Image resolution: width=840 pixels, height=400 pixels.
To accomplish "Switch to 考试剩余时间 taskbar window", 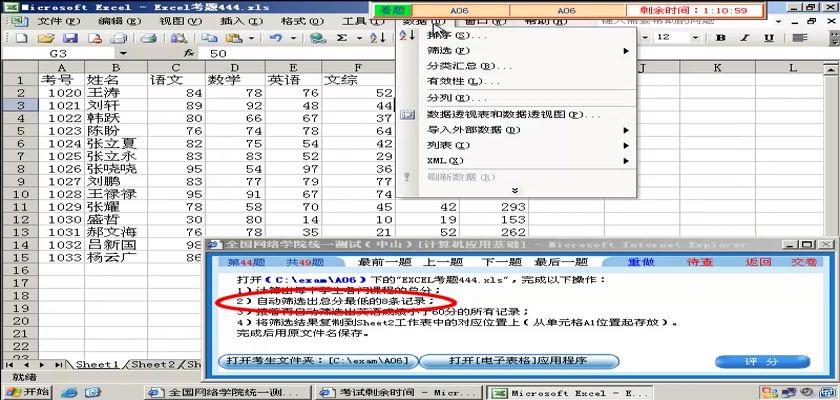I will 398,393.
